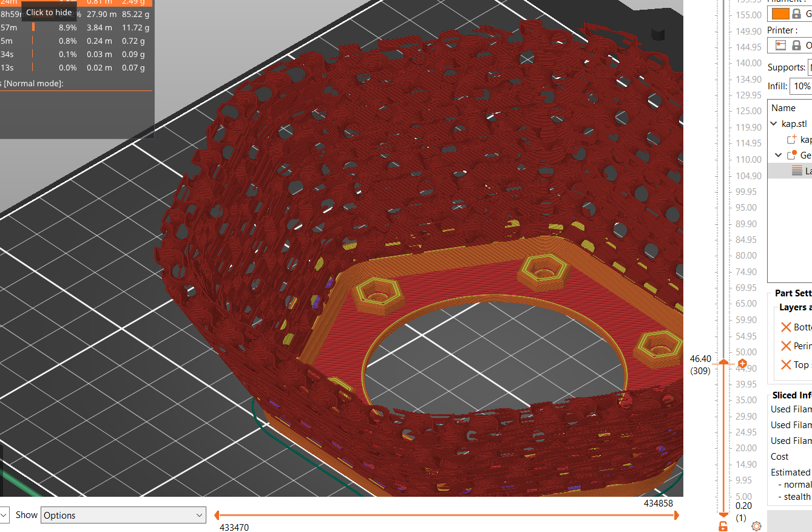Toggle the lock icon next to the printer preset
Screen dimensions: 812x532
[796, 45]
